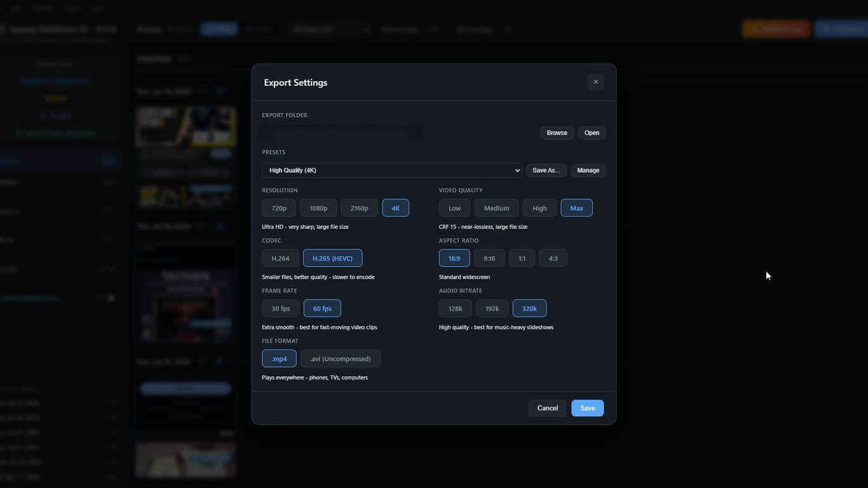
Task: Set video quality to High
Action: [x=539, y=208]
